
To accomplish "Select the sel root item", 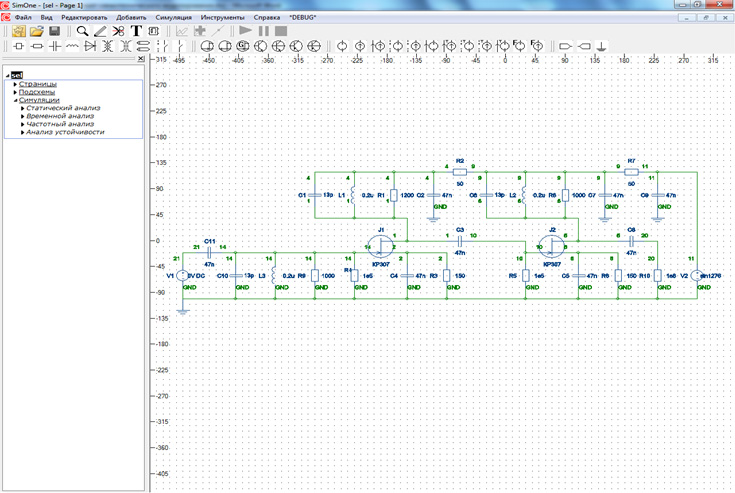I will pos(17,75).
